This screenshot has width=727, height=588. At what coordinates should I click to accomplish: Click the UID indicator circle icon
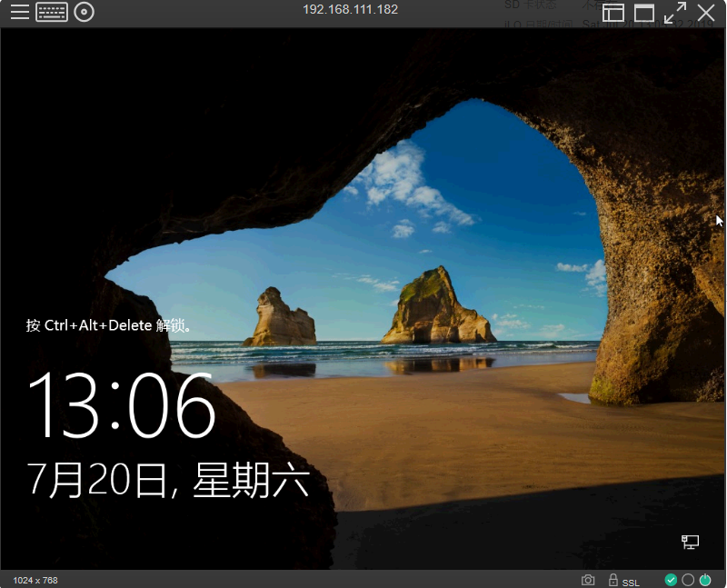[688, 580]
